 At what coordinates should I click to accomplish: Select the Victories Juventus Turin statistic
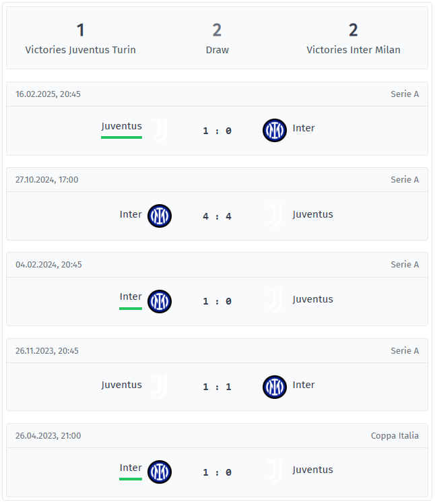[x=80, y=38]
